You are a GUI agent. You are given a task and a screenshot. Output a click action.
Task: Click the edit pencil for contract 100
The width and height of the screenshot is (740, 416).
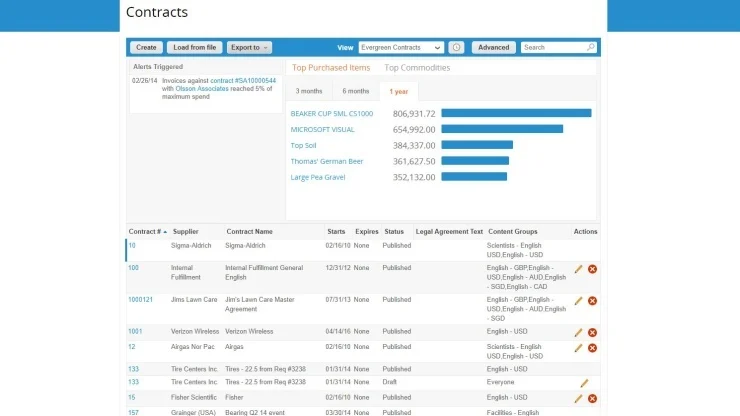pyautogui.click(x=578, y=269)
